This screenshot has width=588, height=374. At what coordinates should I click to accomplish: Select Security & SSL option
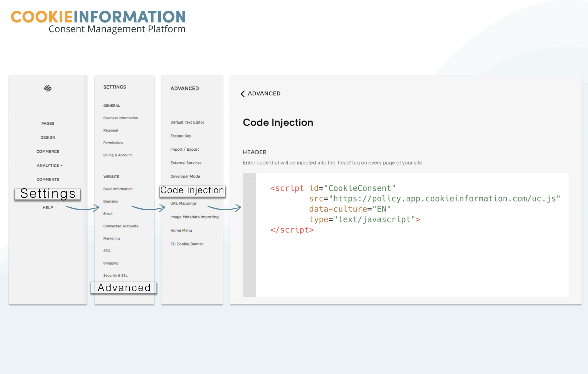point(115,275)
